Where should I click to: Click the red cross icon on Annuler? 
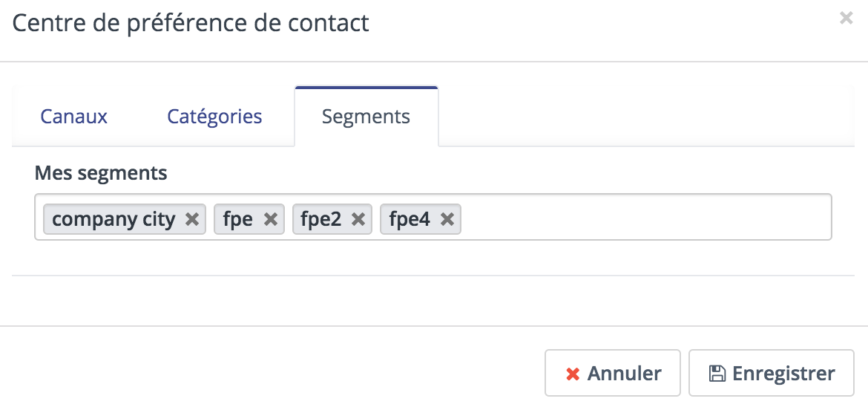click(573, 374)
